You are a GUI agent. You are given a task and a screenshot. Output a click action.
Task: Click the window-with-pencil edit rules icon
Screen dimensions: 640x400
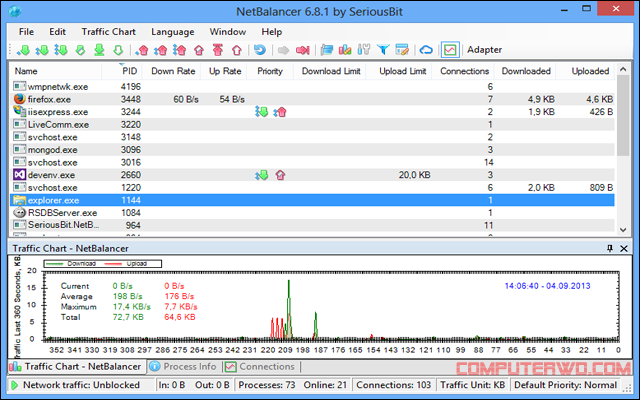[x=402, y=50]
